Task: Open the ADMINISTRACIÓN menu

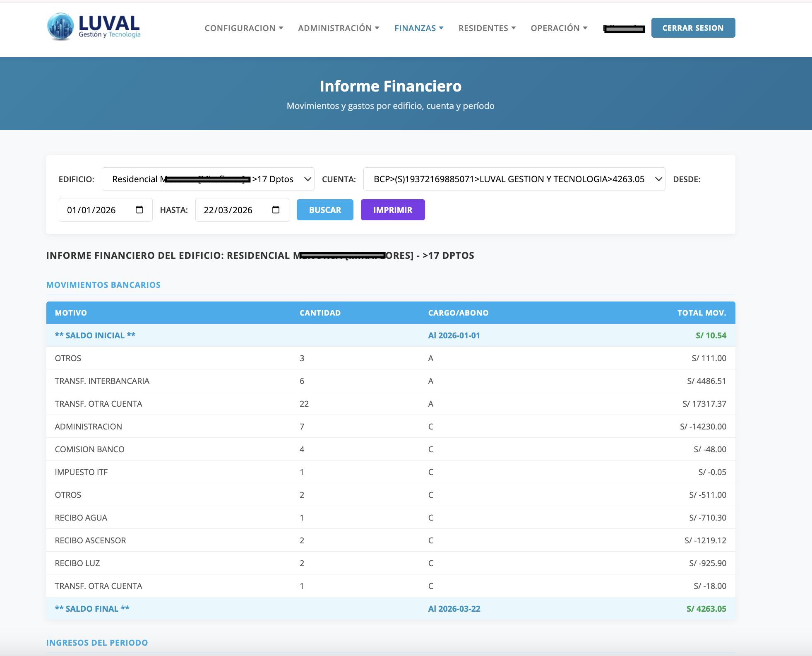Action: click(x=339, y=28)
